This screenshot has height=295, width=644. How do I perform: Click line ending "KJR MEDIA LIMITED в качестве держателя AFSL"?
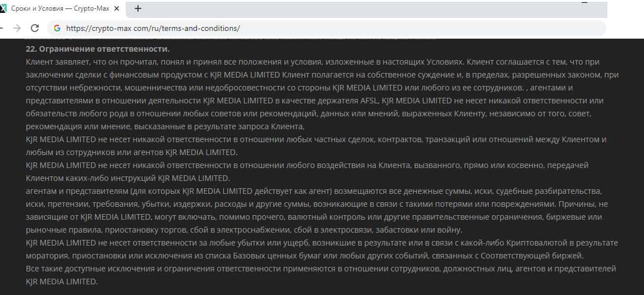315,101
